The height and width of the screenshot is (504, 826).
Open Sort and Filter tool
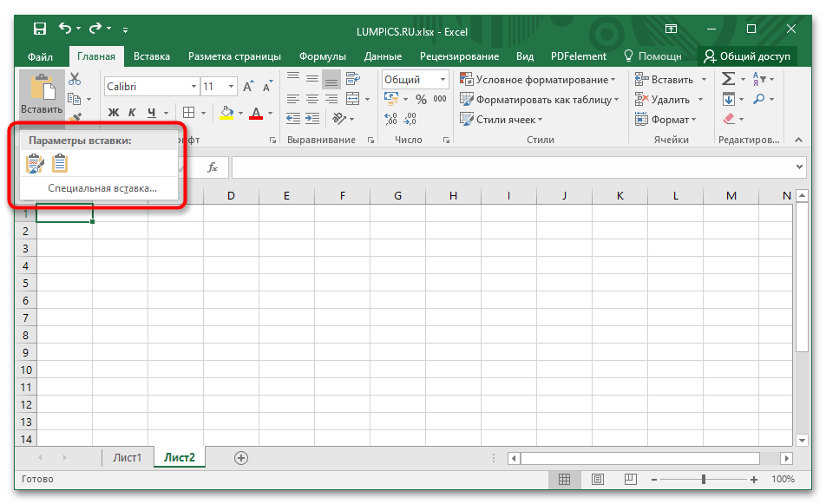(759, 79)
